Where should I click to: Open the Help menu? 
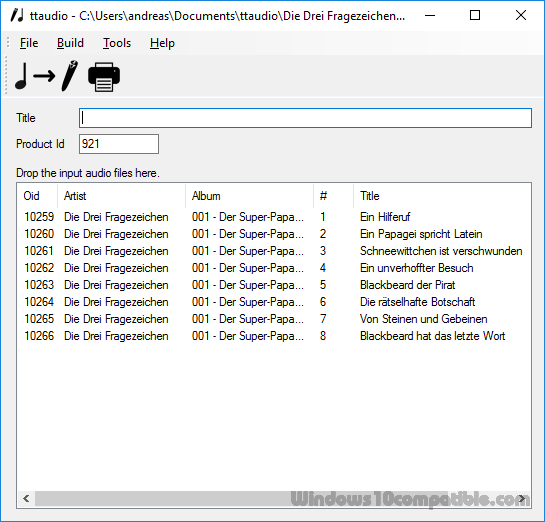click(162, 43)
